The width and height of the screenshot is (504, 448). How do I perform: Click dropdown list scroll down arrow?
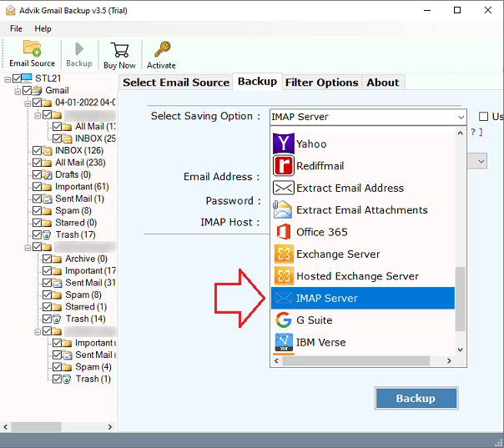(x=461, y=350)
